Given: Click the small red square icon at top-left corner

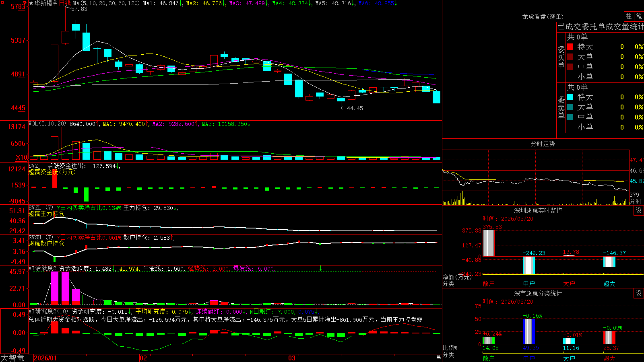Looking at the screenshot, I should click(x=1, y=2).
